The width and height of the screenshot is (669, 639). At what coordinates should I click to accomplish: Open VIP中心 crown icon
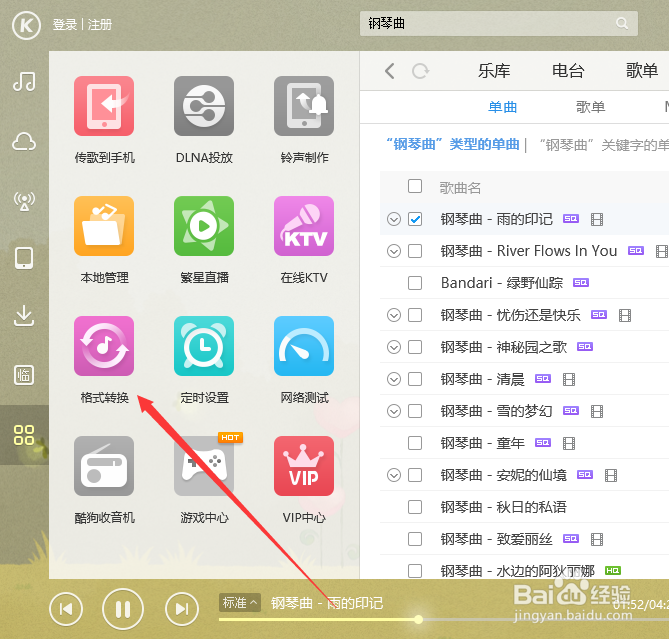(304, 466)
